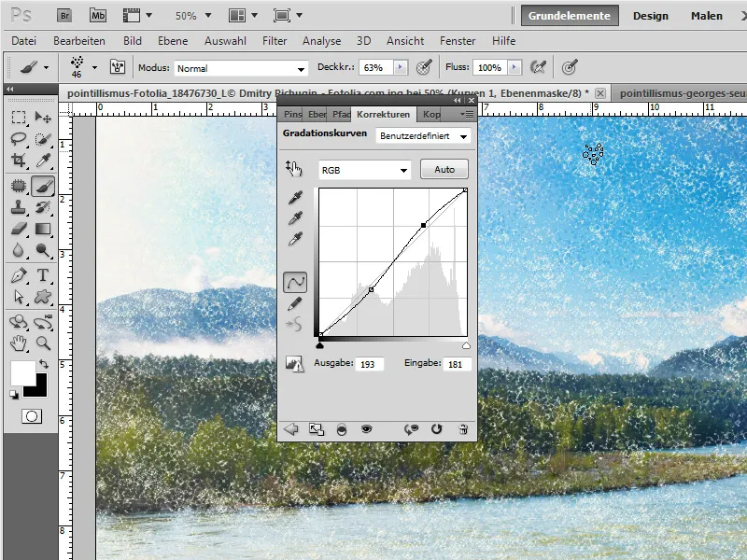Open the Fluss flow slider arrow
The height and width of the screenshot is (560, 747).
click(514, 67)
